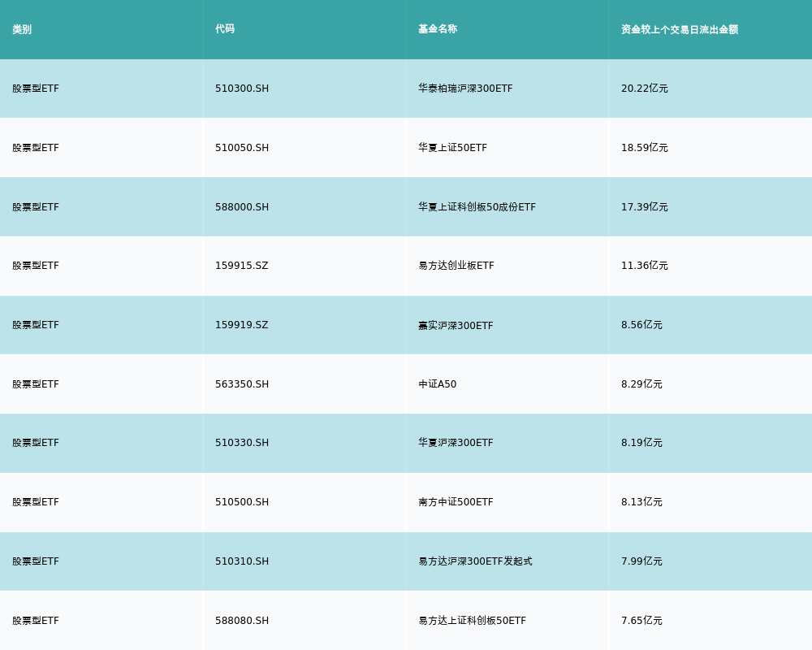Select outflow amount 8.29亿元
Viewport: 812px width, 650px height.
pos(641,384)
